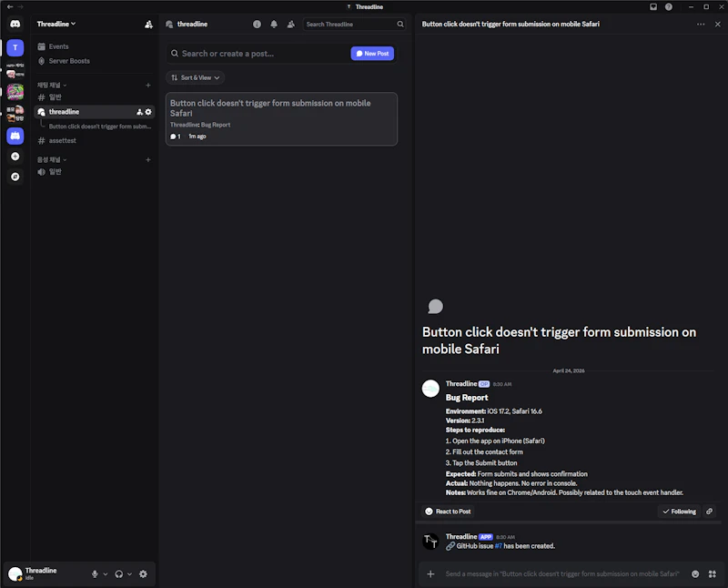
Task: Open the forum post card about mobile Safari
Action: [281, 119]
